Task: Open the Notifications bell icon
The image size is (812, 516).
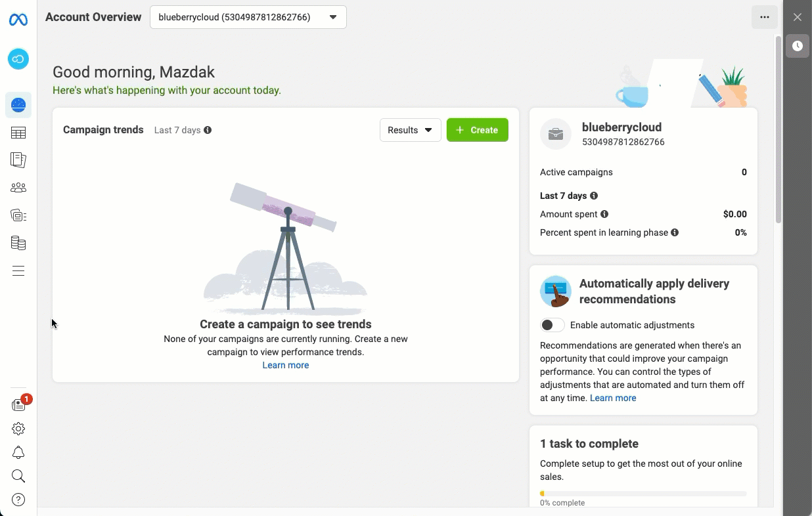Action: [18, 453]
